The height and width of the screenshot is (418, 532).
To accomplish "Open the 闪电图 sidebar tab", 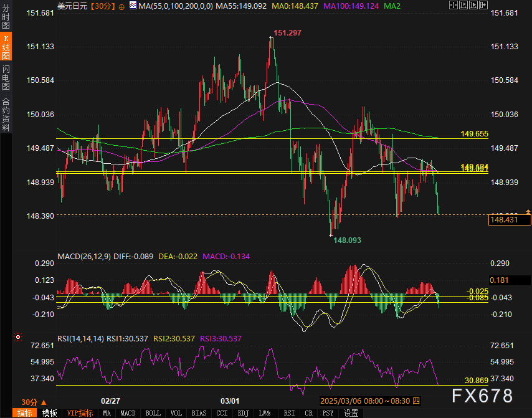I will 6,77.
